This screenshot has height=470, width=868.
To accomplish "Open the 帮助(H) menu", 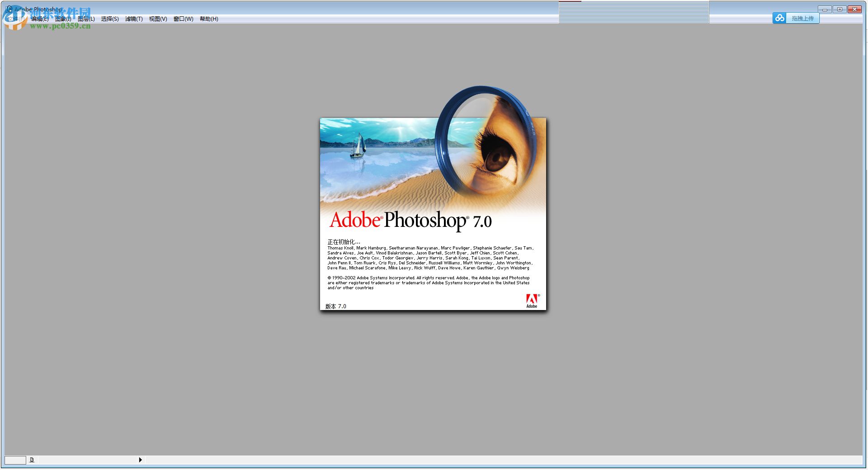I will tap(209, 19).
